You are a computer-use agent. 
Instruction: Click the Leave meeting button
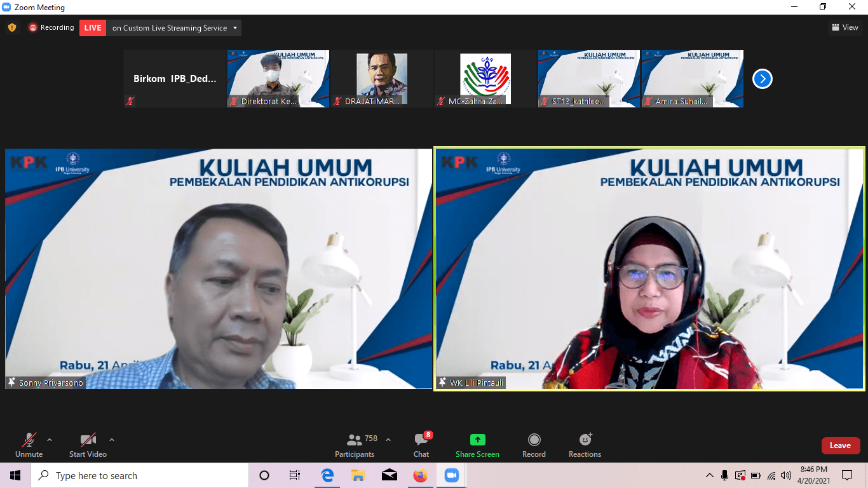point(840,445)
